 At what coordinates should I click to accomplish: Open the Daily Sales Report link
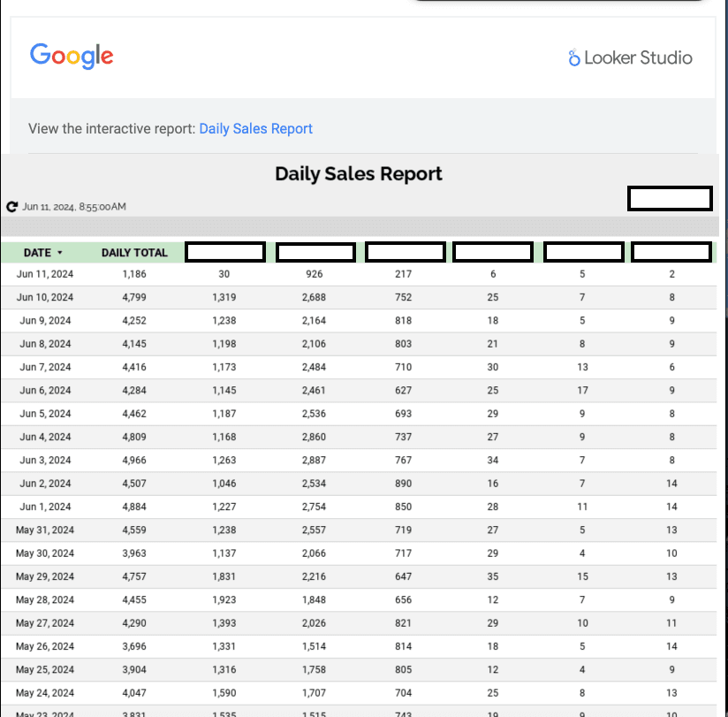click(256, 129)
